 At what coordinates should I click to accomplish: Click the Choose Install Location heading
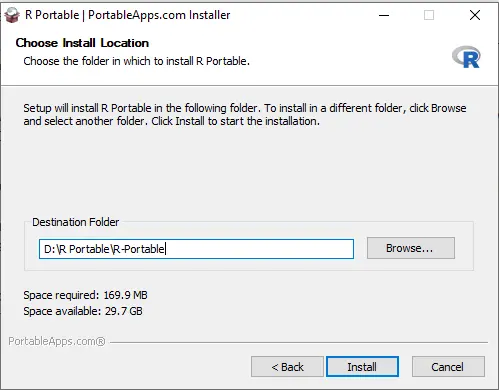(x=82, y=43)
